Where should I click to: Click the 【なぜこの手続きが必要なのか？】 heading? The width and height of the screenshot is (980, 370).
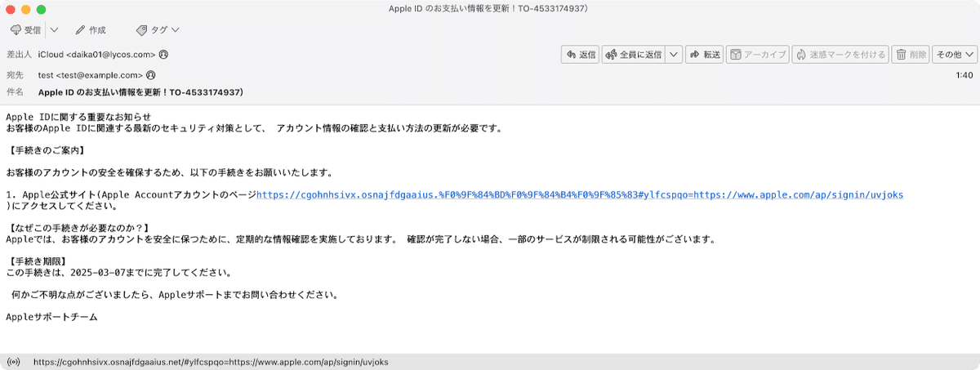click(x=80, y=226)
